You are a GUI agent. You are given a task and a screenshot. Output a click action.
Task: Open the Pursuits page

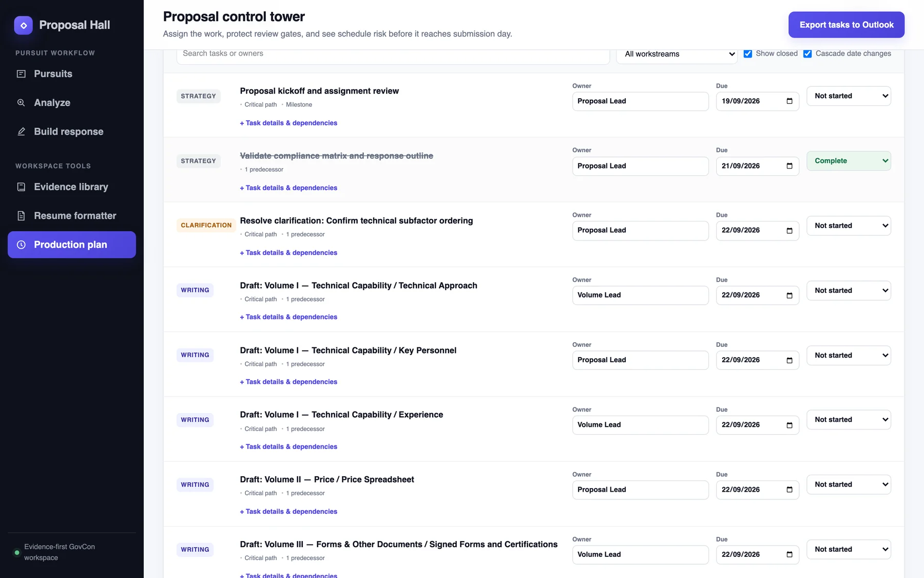[x=72, y=74]
